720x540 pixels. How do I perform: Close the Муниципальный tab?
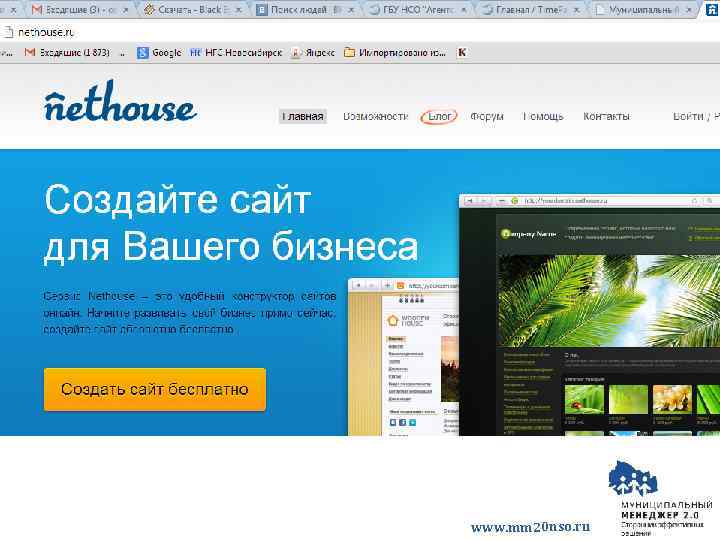[x=689, y=10]
